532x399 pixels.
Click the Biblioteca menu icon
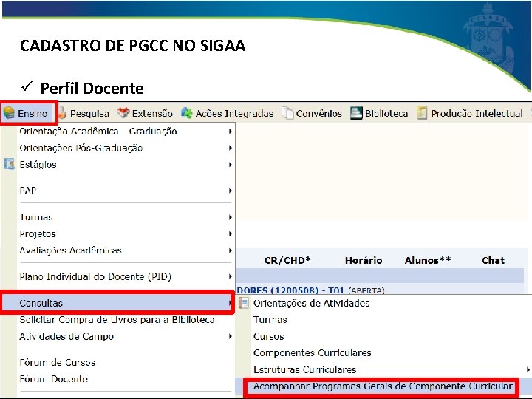pyautogui.click(x=356, y=113)
